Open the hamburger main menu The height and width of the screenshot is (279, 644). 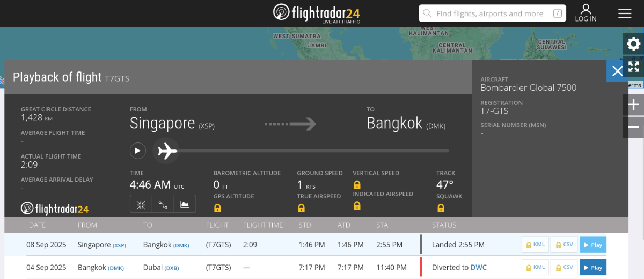625,13
